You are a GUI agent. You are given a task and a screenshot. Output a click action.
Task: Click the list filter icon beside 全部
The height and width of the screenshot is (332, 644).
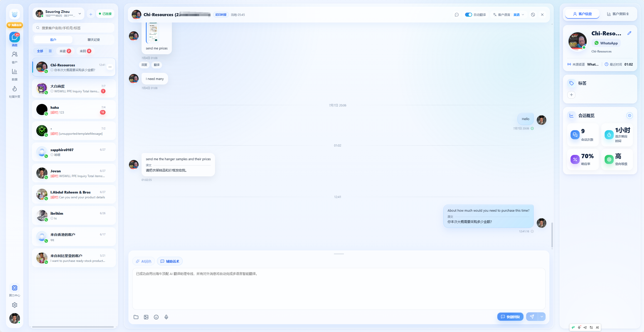50,51
